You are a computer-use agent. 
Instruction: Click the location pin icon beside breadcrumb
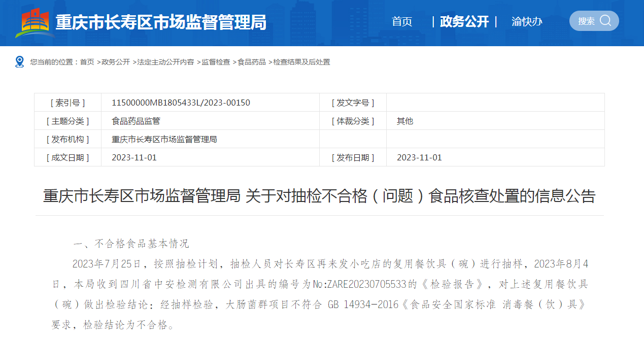pos(20,62)
